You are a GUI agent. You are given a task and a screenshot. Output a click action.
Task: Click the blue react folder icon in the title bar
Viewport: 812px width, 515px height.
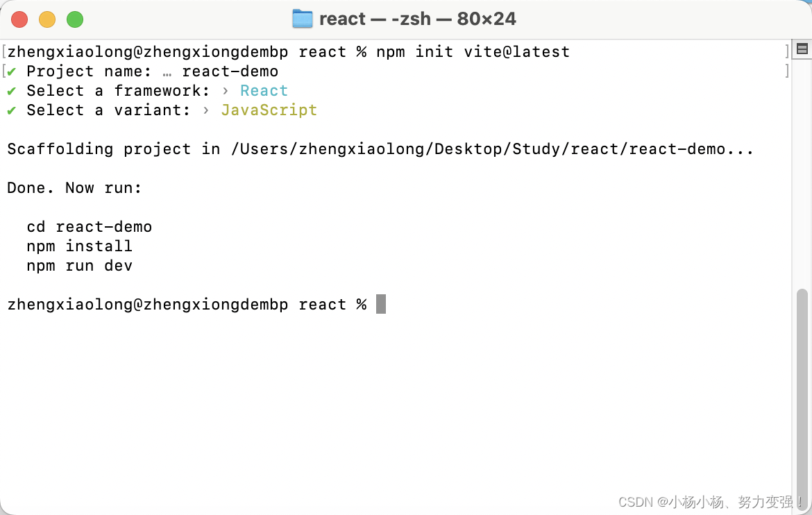(x=303, y=19)
